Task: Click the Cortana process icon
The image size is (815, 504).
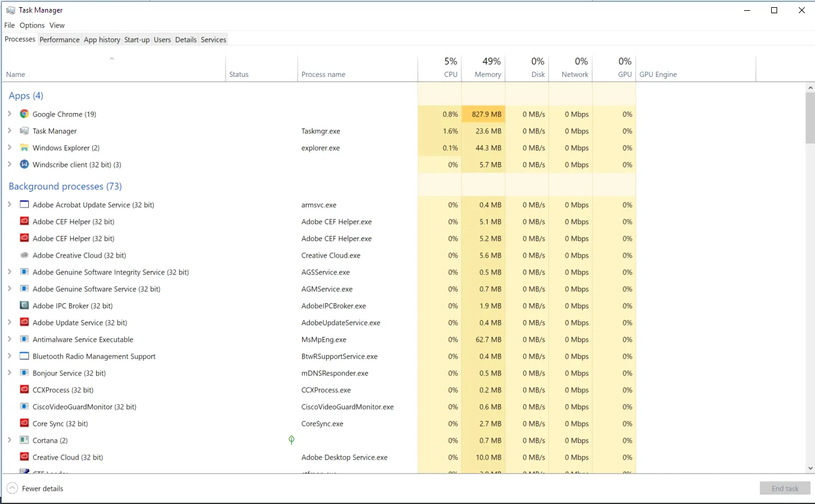Action: (24, 440)
